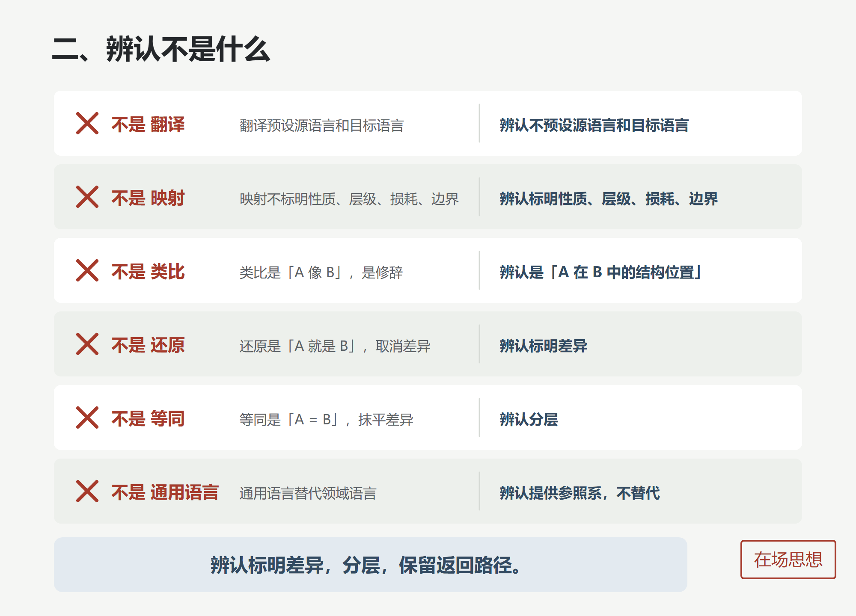Click the red X beside 不是 翻译
The image size is (856, 616).
87,123
